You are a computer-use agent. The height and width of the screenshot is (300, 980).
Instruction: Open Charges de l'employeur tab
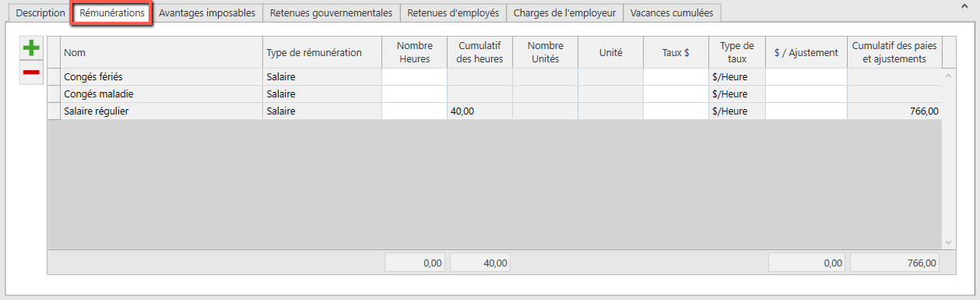(x=564, y=13)
